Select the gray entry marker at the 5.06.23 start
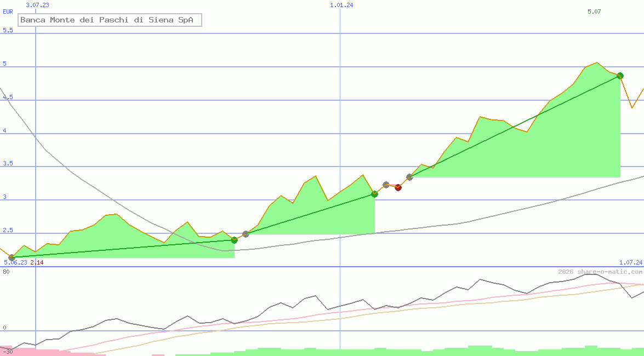644x356 pixels. click(12, 257)
